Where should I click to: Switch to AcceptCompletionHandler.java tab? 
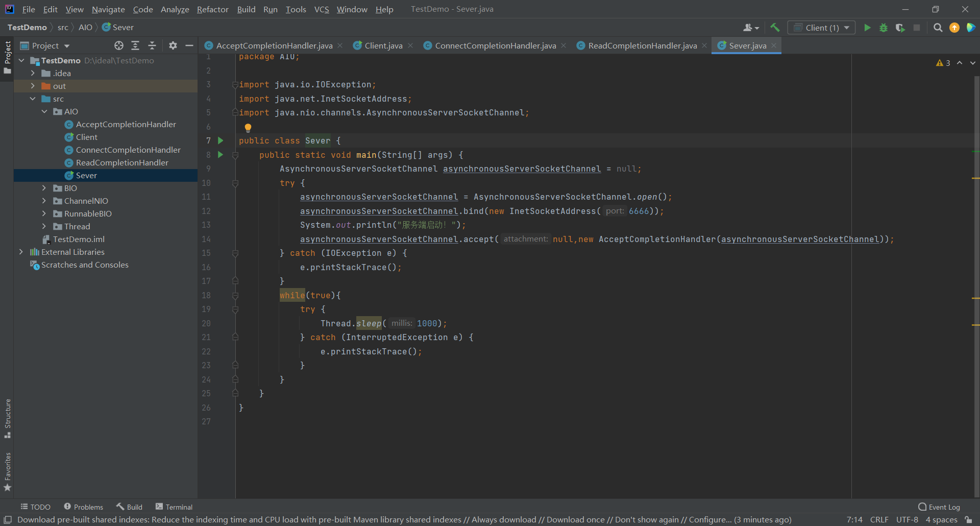(x=274, y=45)
